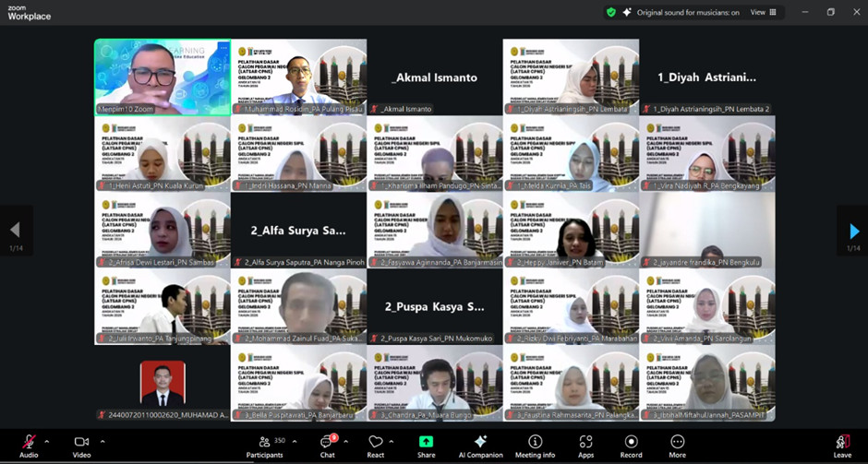Viewport: 868px width, 464px height.
Task: Start recording with Record button
Action: (x=631, y=444)
